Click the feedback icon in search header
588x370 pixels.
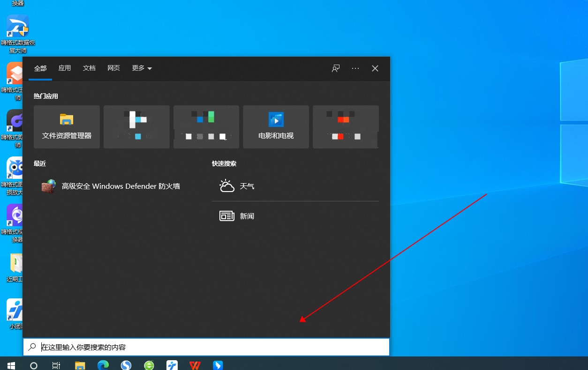336,68
